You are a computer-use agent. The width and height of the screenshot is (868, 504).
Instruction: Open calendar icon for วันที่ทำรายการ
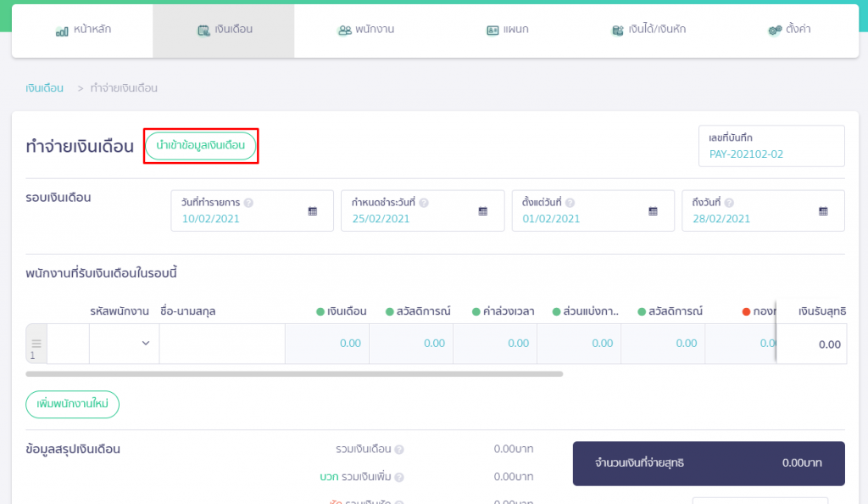pos(313,211)
